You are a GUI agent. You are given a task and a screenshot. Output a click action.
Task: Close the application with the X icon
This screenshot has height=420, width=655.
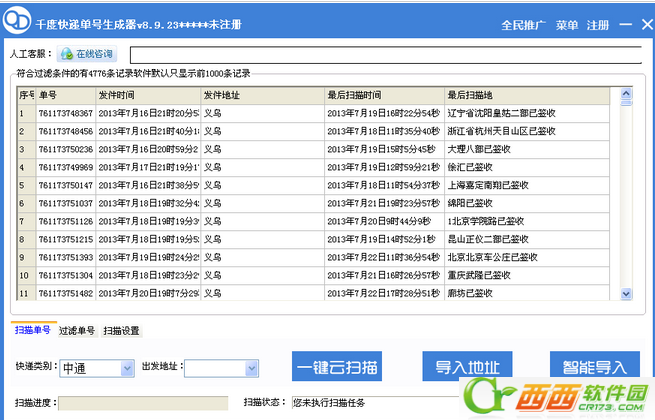click(x=647, y=25)
